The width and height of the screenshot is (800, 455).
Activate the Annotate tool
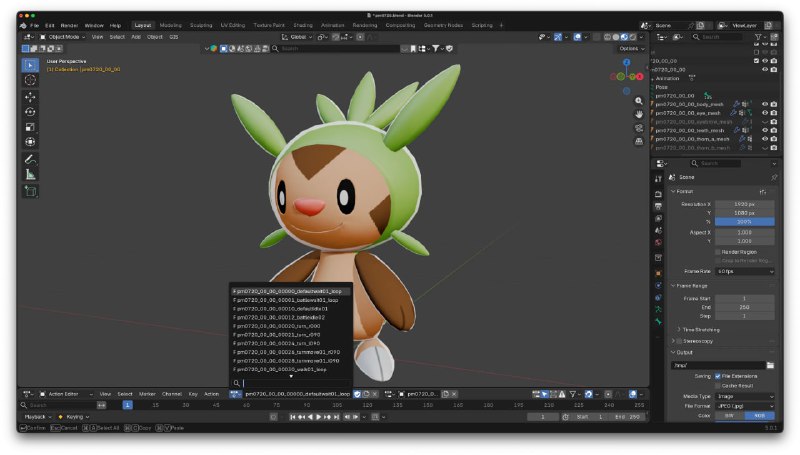point(30,159)
